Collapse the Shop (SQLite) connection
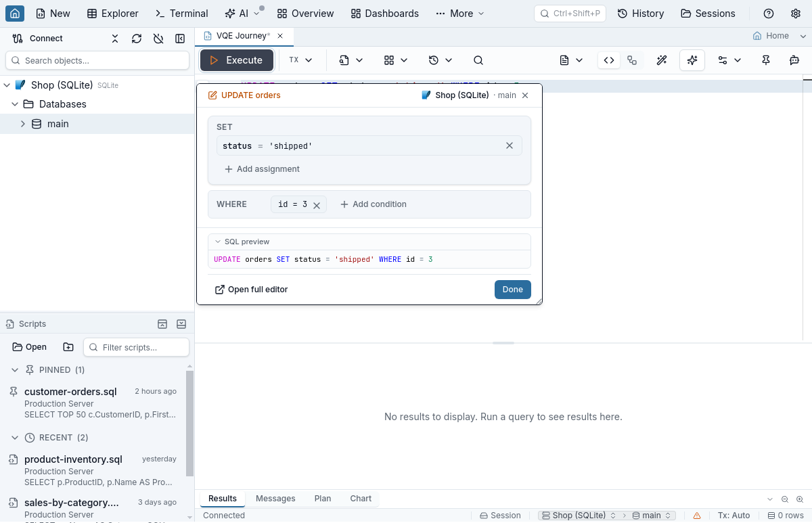The height and width of the screenshot is (523, 812). (x=7, y=85)
